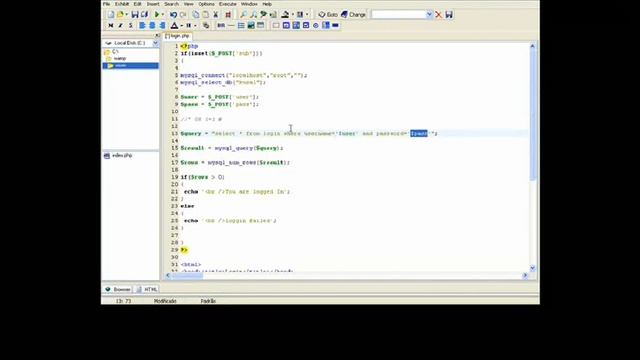Click the vertical scrollbar down arrow
Viewport: 640px width, 360px height.
point(532,268)
